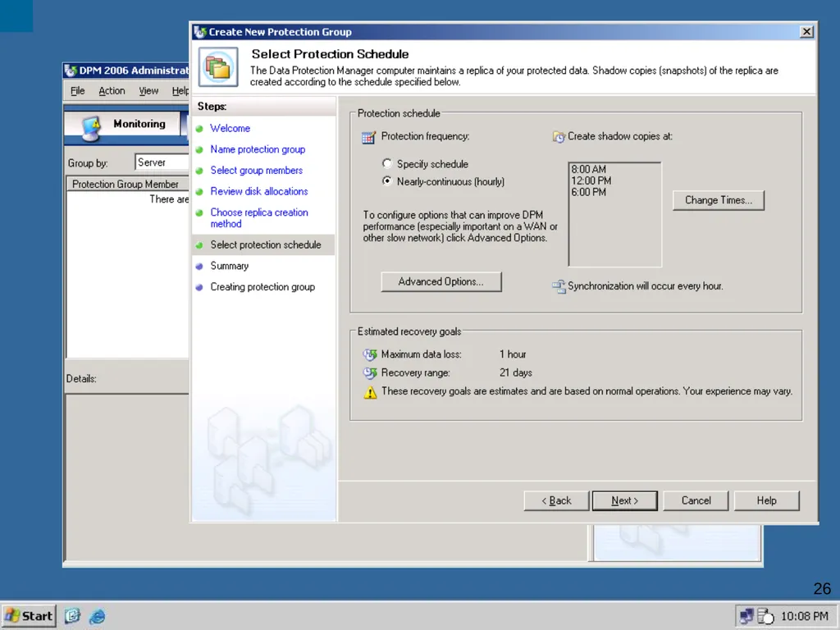Open Advanced Options dialog
Image resolution: width=840 pixels, height=630 pixels.
[441, 282]
